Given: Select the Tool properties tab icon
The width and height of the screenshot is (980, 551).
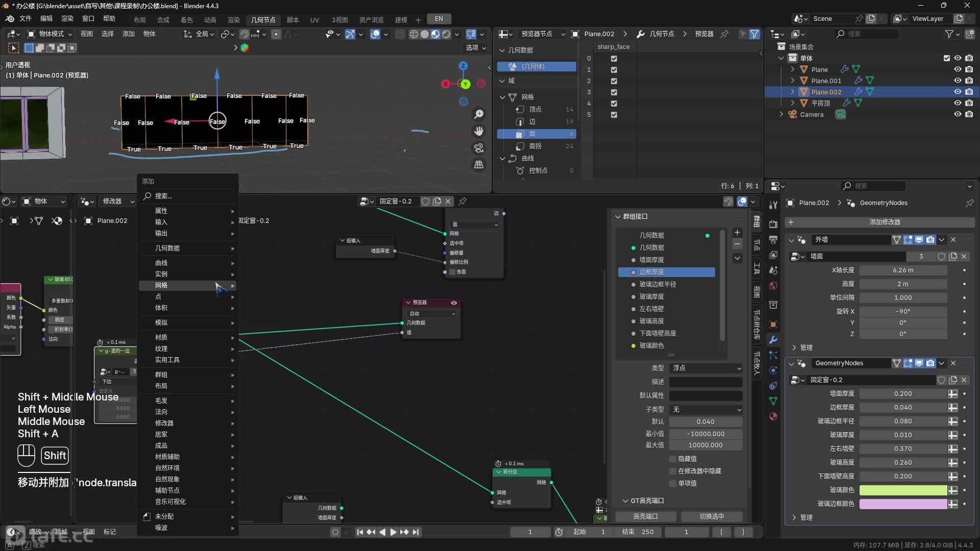Looking at the screenshot, I should point(773,205).
